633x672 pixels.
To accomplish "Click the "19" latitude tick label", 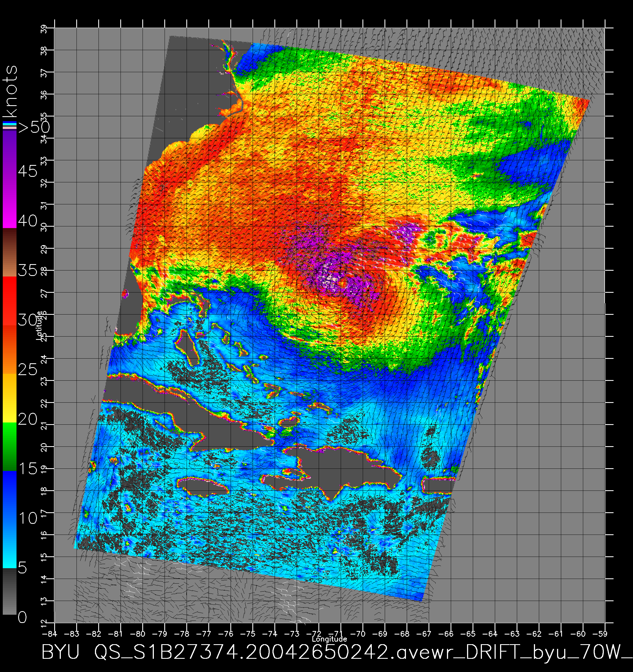I will (43, 470).
